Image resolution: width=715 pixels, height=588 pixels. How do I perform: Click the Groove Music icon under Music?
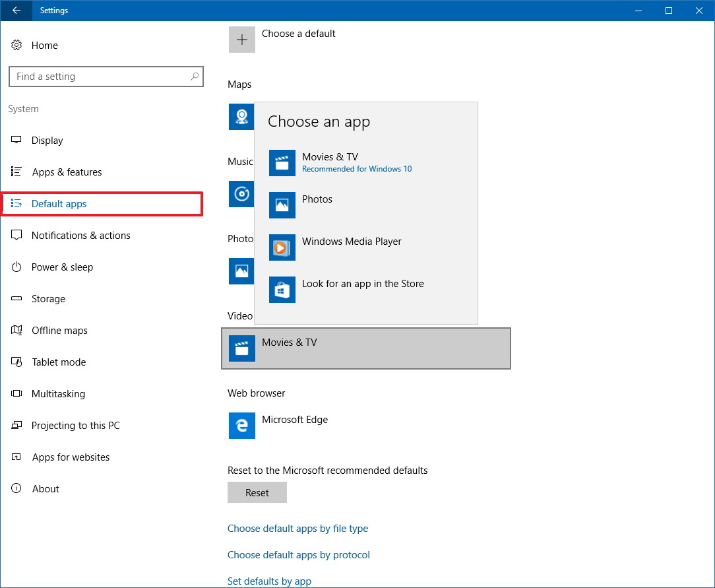point(241,194)
